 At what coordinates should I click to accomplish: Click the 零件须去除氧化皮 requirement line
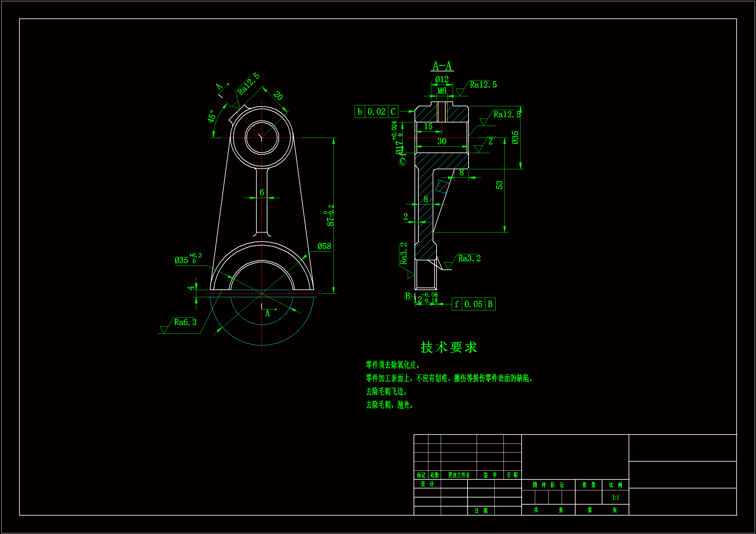[x=393, y=365]
